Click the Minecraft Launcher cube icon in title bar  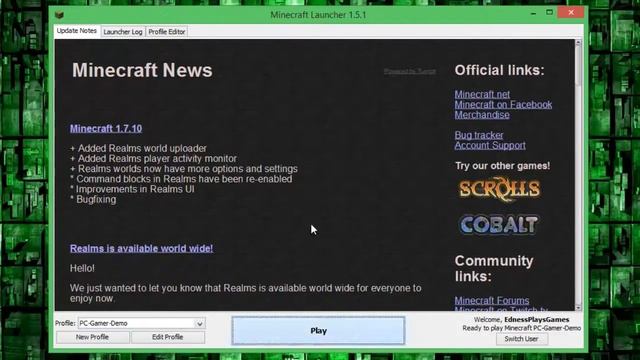[59, 15]
